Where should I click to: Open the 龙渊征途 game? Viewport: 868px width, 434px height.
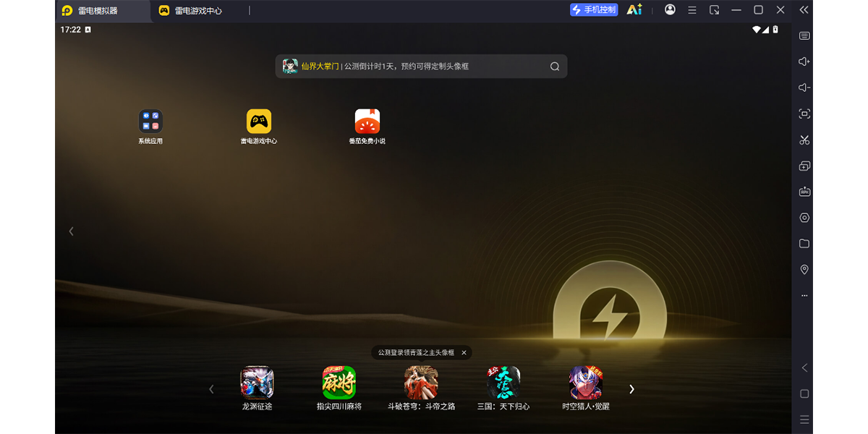[x=257, y=388]
